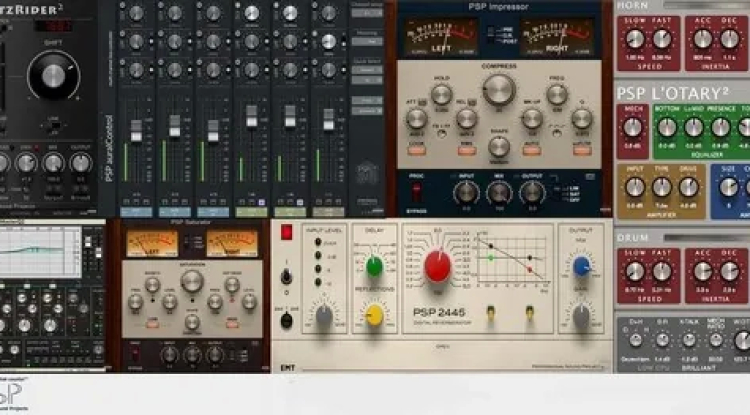Image resolution: width=750 pixels, height=415 pixels.
Task: Click the HORN ACC inertia knob
Action: point(703,39)
